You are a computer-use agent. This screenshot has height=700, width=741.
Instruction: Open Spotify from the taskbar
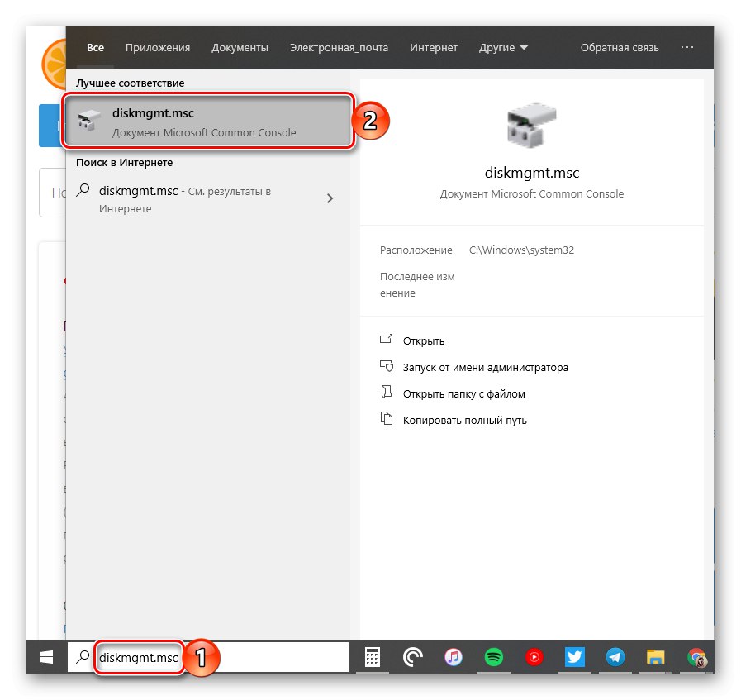493,657
